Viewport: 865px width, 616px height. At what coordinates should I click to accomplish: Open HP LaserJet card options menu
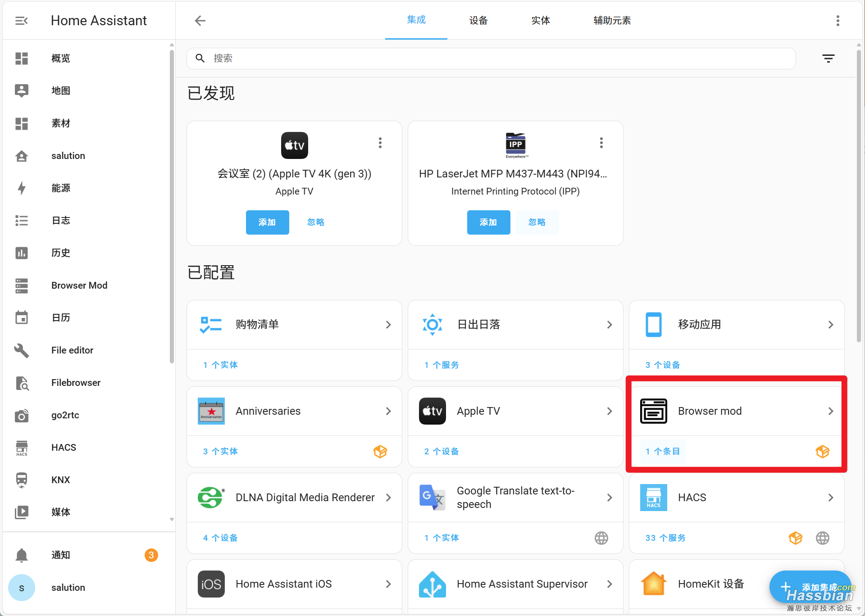[601, 143]
